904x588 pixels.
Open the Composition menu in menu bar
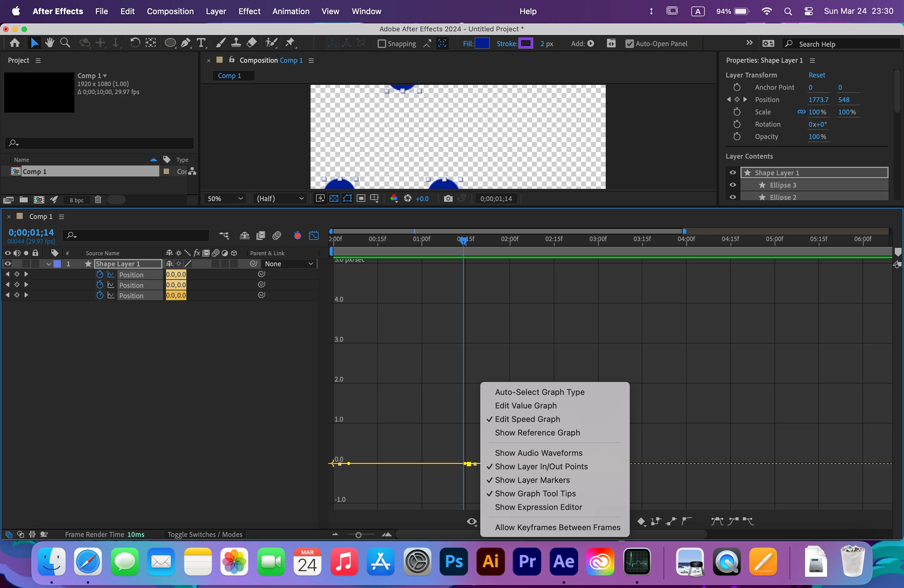170,11
